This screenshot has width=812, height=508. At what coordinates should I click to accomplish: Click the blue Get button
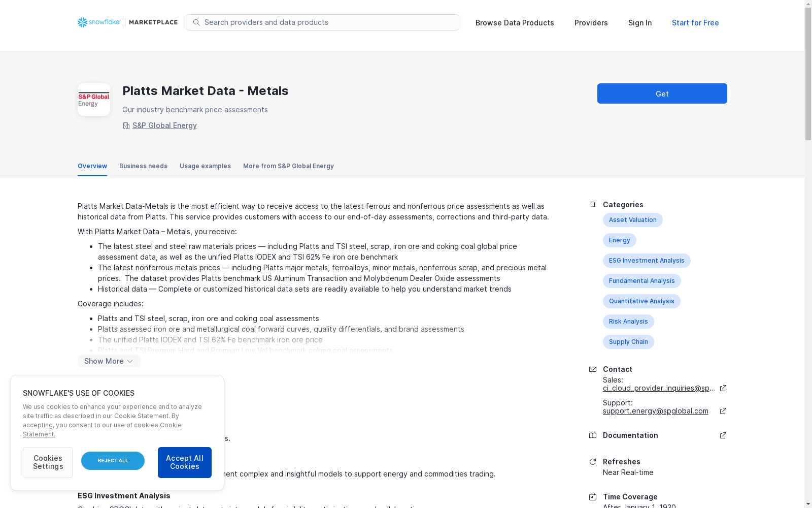(662, 93)
